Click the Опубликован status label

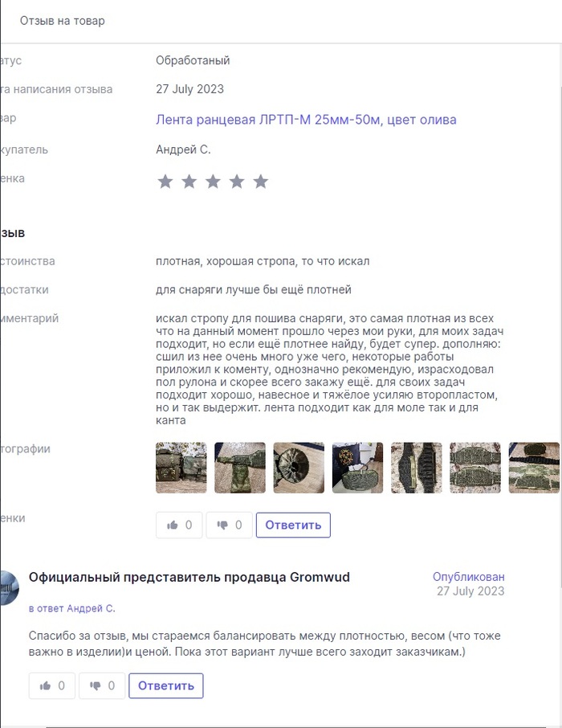(x=468, y=577)
